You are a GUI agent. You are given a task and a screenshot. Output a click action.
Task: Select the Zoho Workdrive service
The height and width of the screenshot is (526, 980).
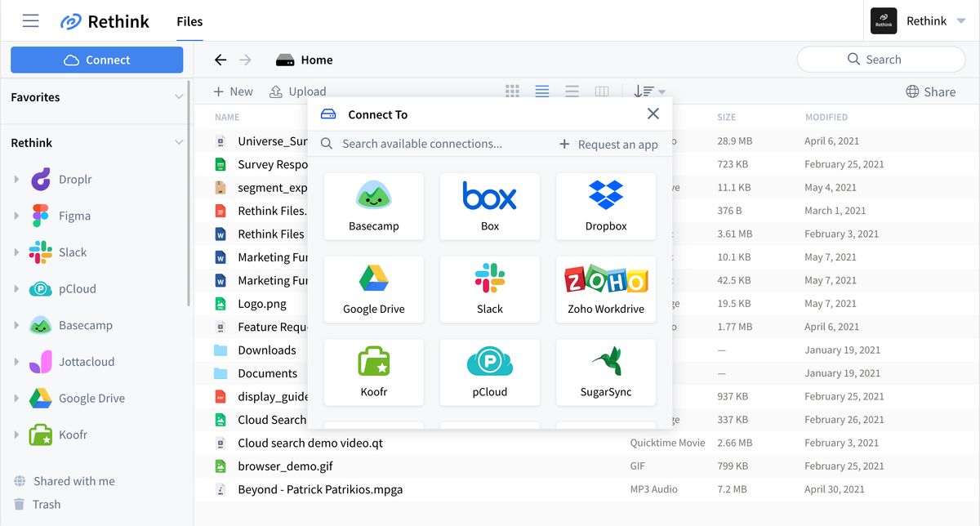(x=606, y=289)
